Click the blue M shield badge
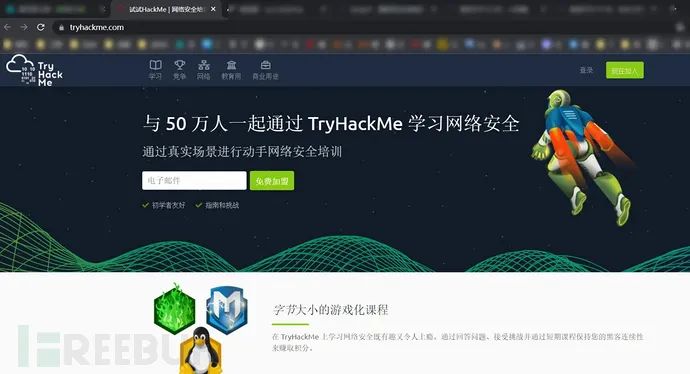The image size is (690, 374). [227, 309]
